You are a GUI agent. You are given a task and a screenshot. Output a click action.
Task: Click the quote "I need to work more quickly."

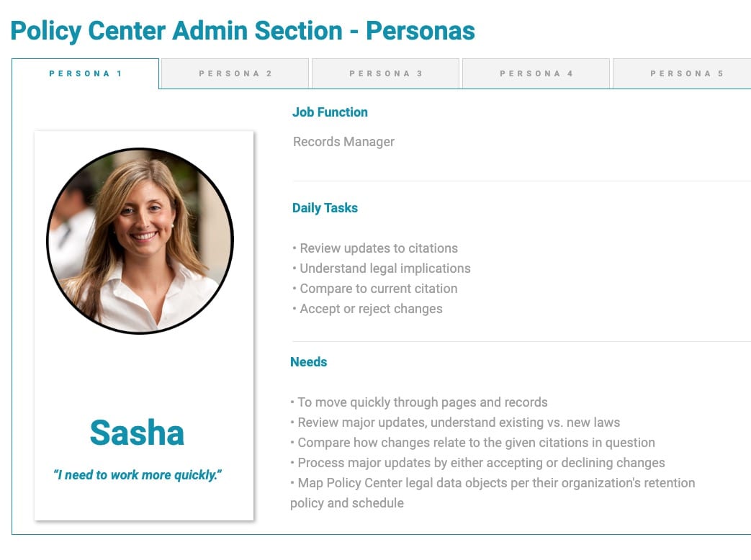(x=138, y=475)
